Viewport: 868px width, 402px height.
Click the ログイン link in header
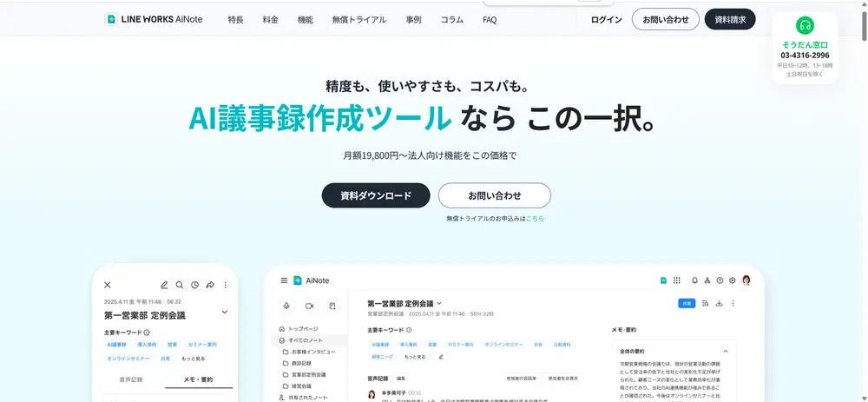(606, 19)
